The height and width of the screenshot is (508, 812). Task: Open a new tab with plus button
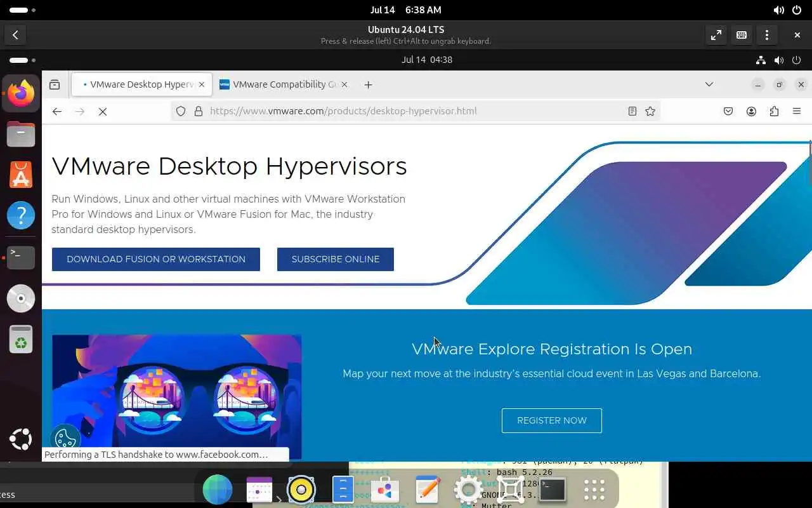tap(369, 84)
